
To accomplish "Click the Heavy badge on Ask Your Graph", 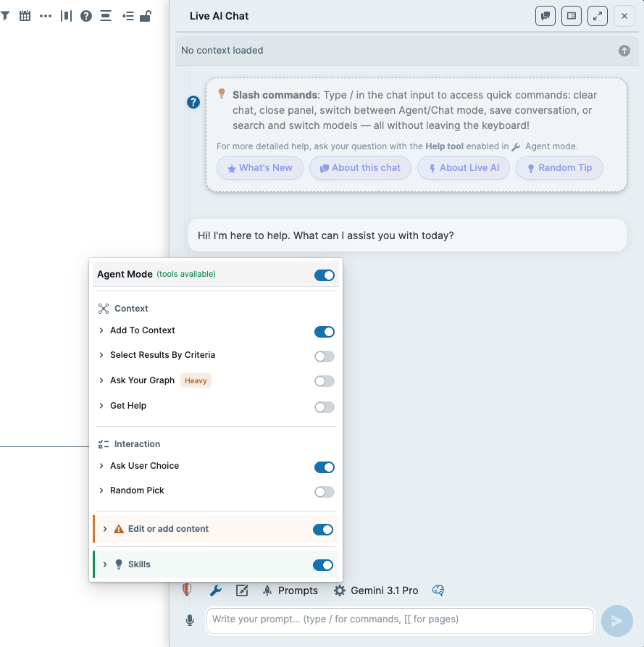I will [196, 380].
